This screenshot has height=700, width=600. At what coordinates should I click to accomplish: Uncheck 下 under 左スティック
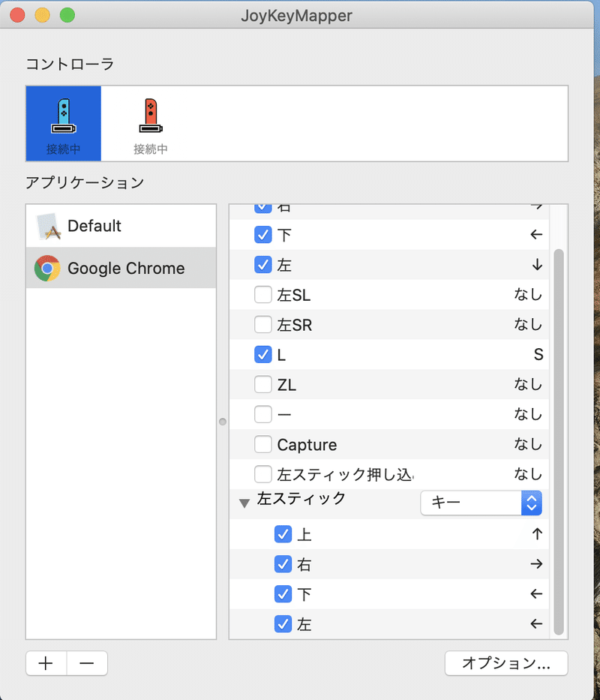coord(283,594)
